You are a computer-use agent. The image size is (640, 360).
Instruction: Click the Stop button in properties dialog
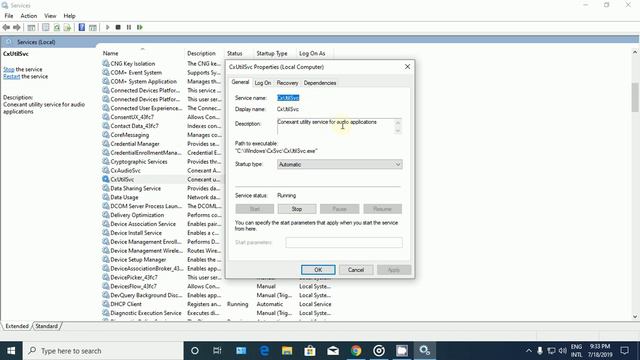[297, 209]
